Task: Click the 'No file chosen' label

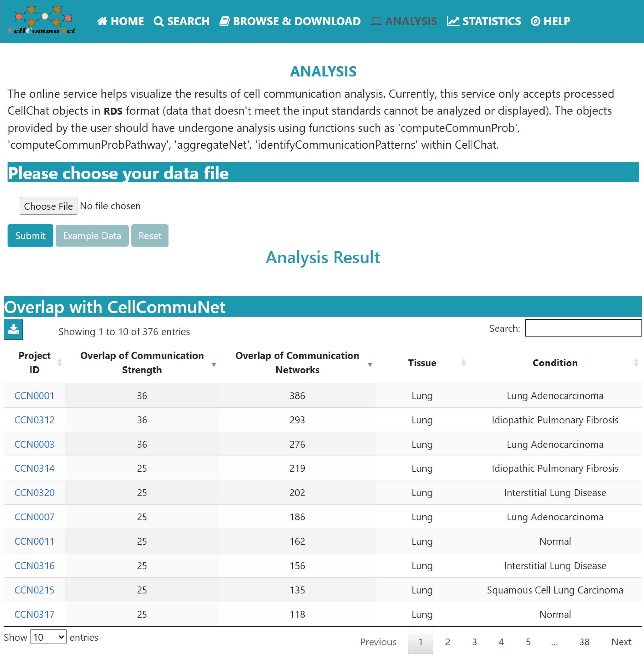Action: coord(110,206)
